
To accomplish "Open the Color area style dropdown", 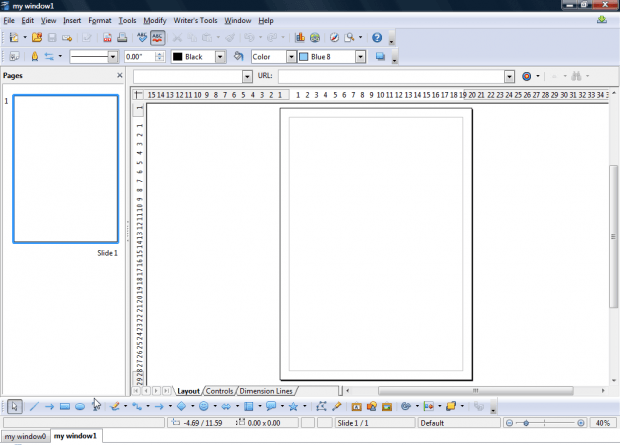I will coord(291,57).
